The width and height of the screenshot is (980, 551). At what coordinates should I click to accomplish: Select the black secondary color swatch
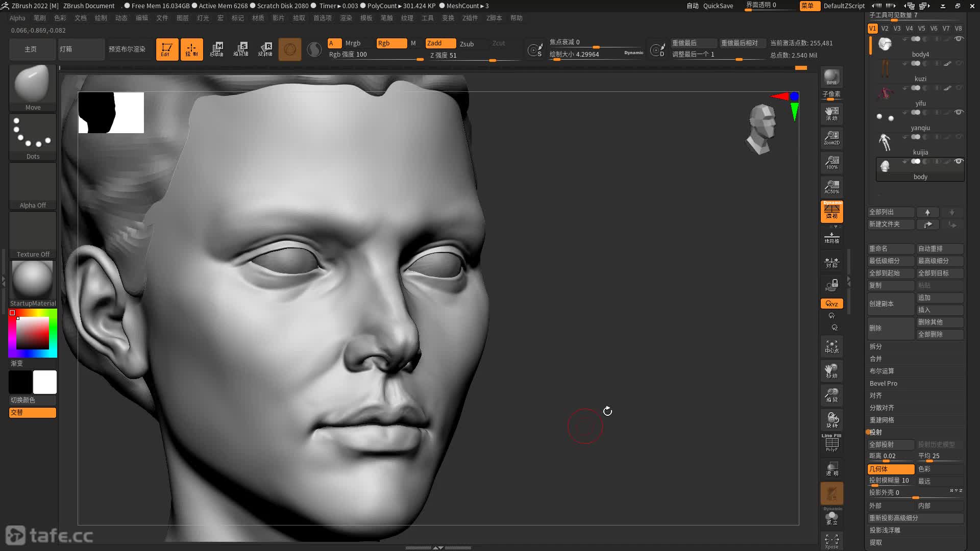tap(20, 382)
